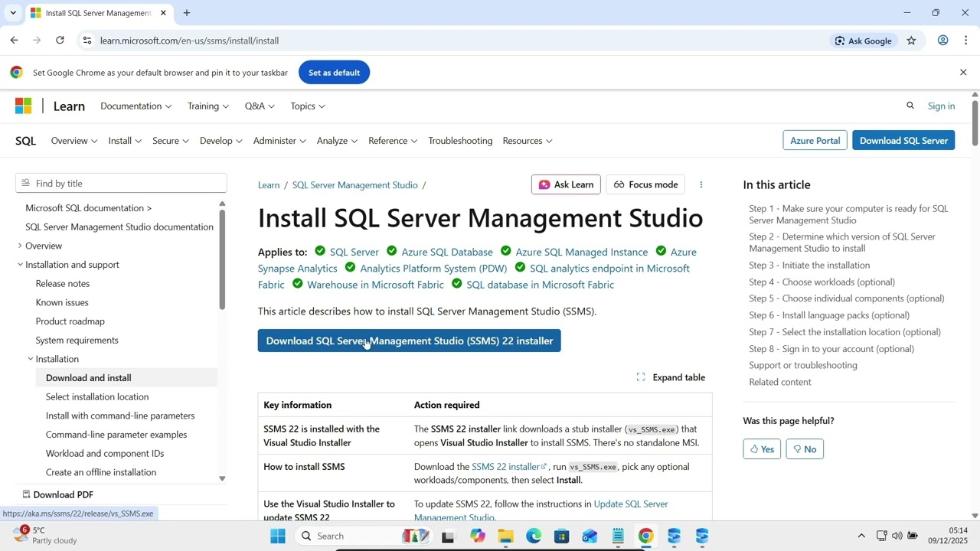Screen dimensions: 980x551
Task: Click the Azure Portal button
Action: [x=815, y=141]
